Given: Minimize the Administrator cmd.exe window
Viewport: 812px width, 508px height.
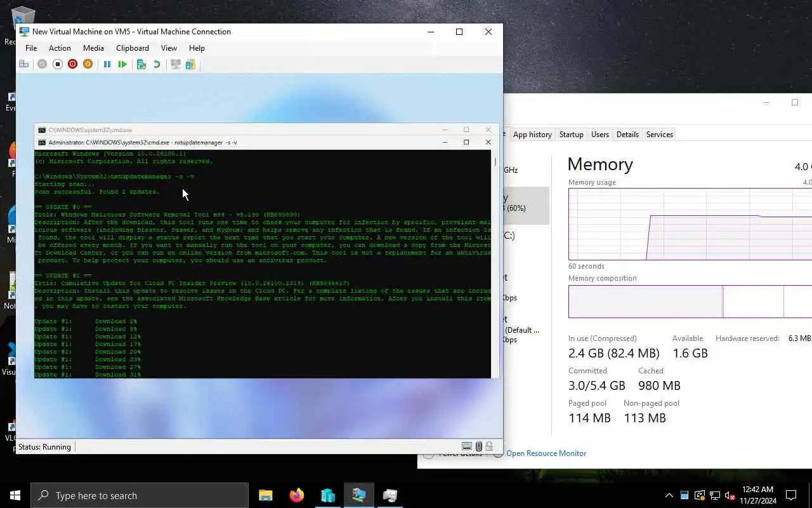Looking at the screenshot, I should [445, 142].
